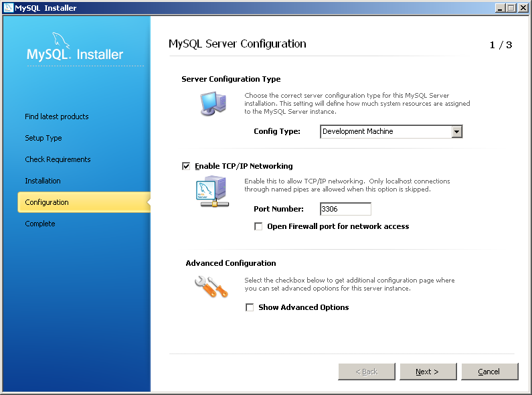
Task: Minimize the MySQL Installer window
Action: tap(499, 8)
